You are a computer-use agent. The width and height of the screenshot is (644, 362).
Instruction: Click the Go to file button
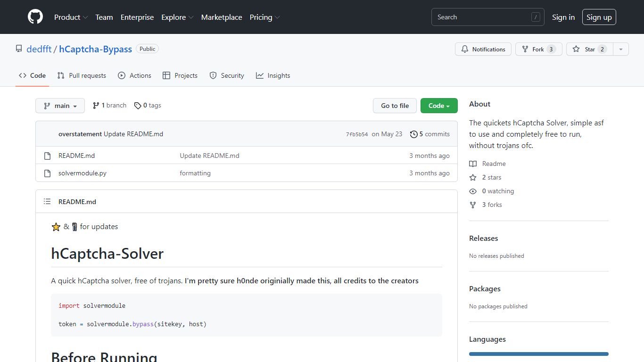(395, 106)
